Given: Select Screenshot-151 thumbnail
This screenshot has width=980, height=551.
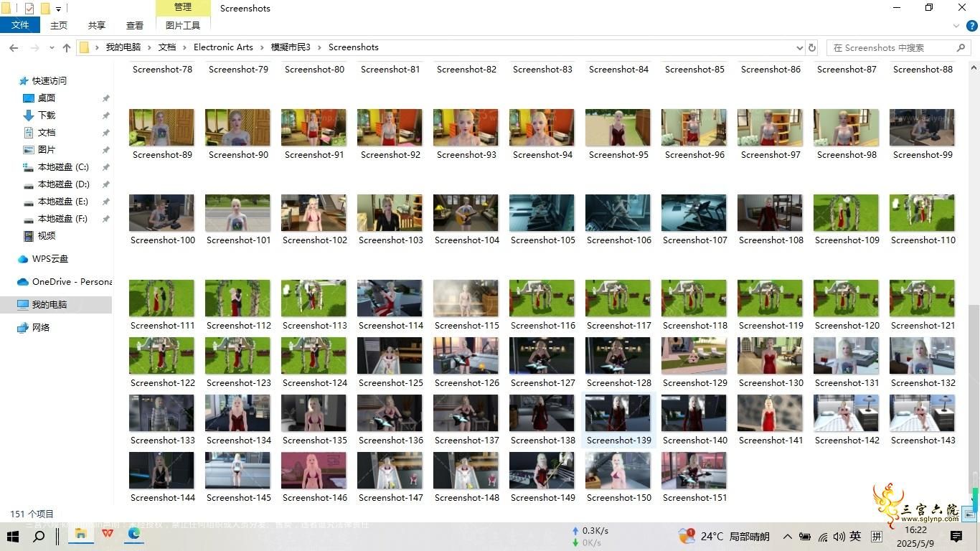Looking at the screenshot, I should tap(694, 471).
